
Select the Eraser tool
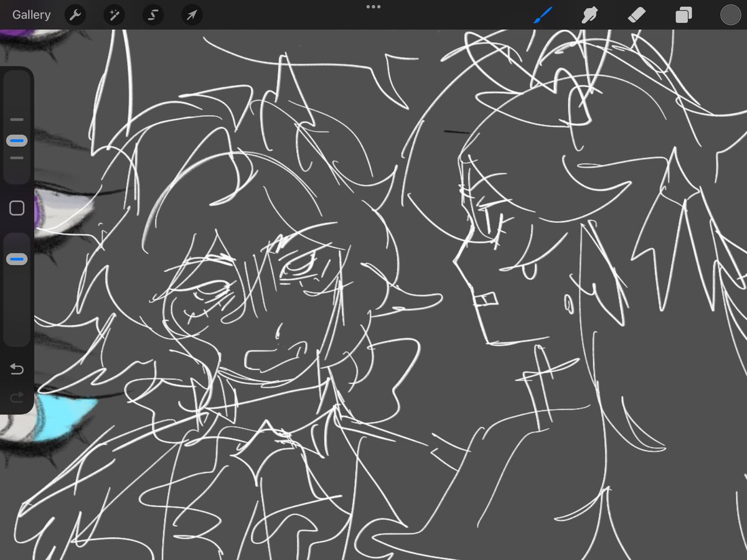pyautogui.click(x=637, y=15)
